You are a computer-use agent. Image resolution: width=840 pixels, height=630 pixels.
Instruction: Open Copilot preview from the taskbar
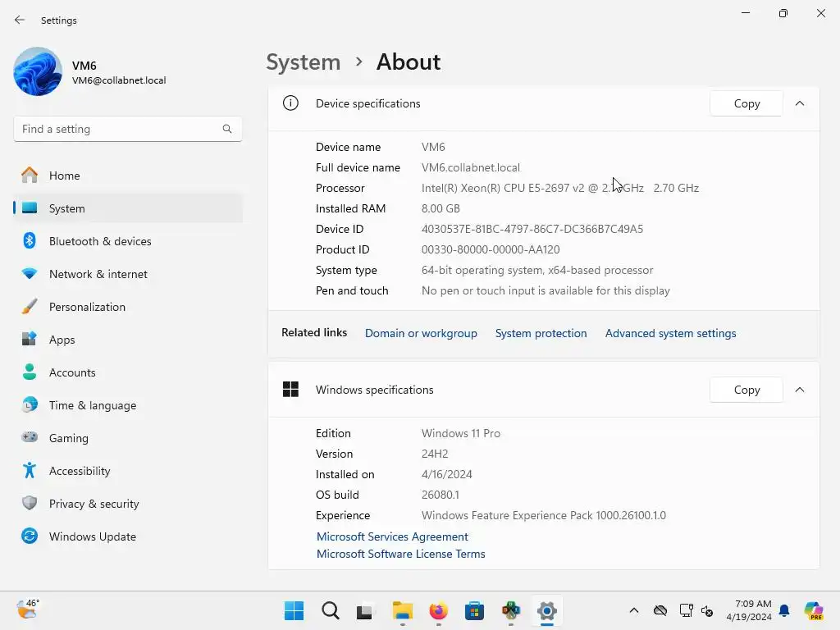pyautogui.click(x=814, y=610)
